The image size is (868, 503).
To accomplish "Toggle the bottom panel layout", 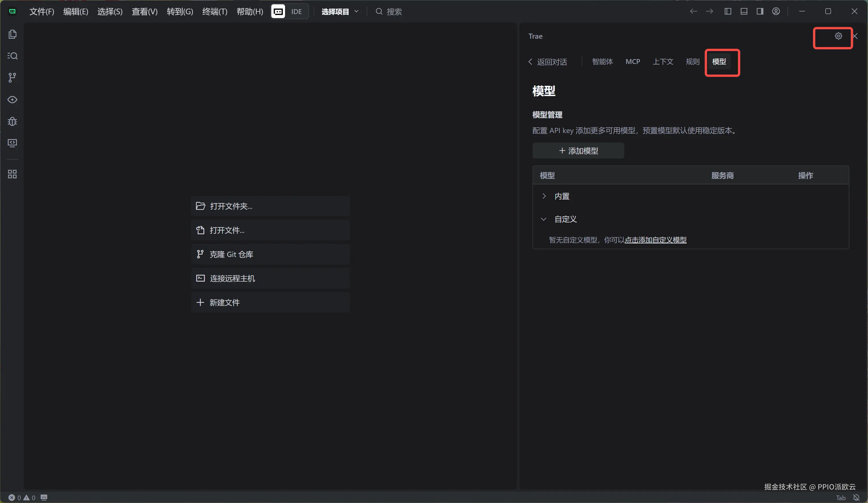I will (x=744, y=11).
